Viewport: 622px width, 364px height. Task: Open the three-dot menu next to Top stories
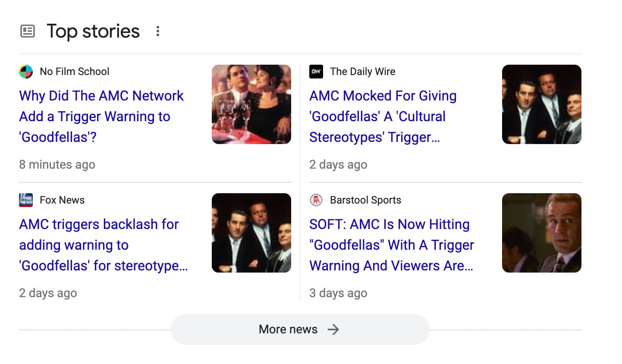(x=158, y=31)
